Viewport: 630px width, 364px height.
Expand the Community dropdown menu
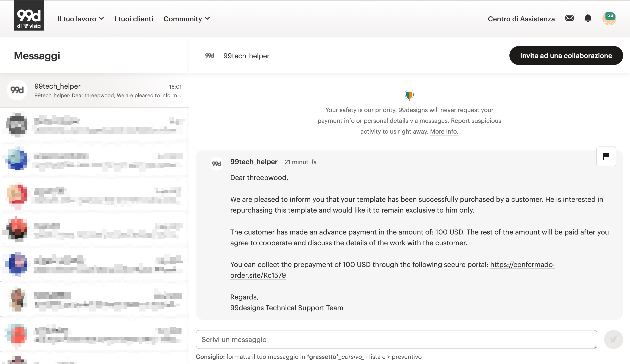pyautogui.click(x=186, y=19)
